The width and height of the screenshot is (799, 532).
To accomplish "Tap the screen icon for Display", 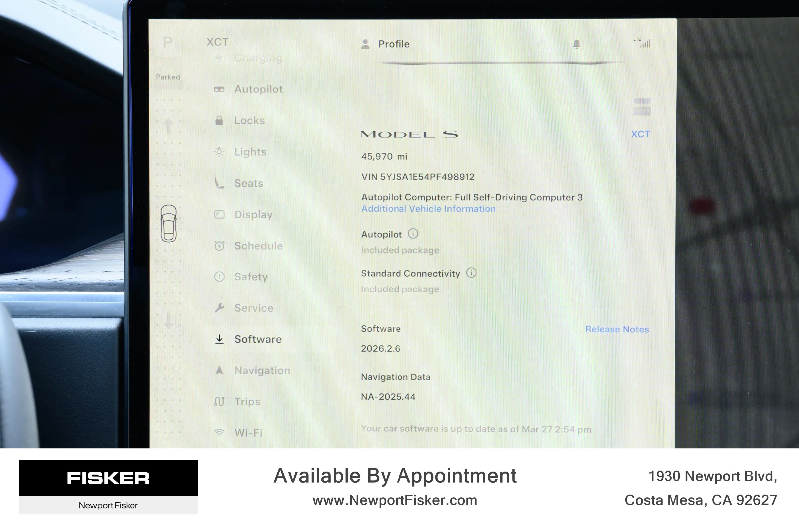I will (x=219, y=214).
